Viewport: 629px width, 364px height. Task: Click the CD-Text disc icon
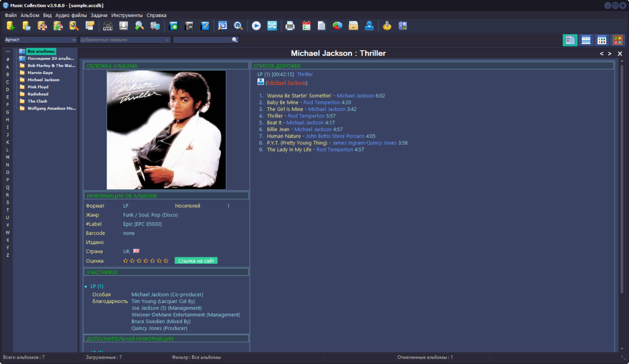click(x=108, y=26)
